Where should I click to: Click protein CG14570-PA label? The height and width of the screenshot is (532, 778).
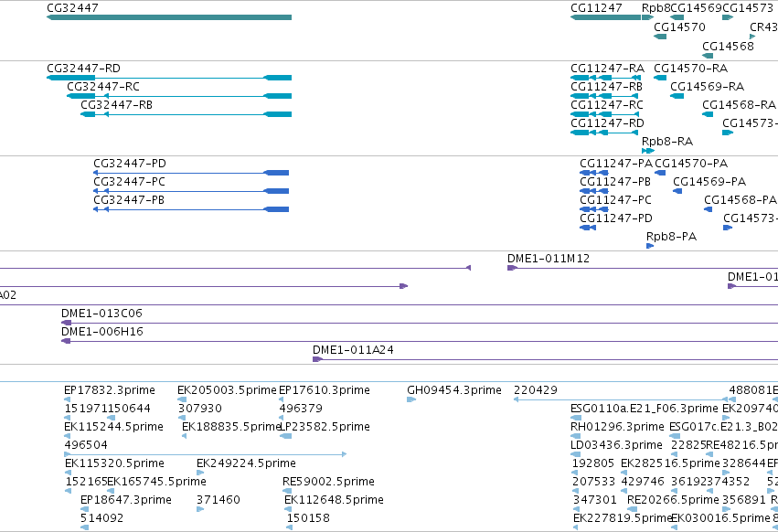[691, 164]
